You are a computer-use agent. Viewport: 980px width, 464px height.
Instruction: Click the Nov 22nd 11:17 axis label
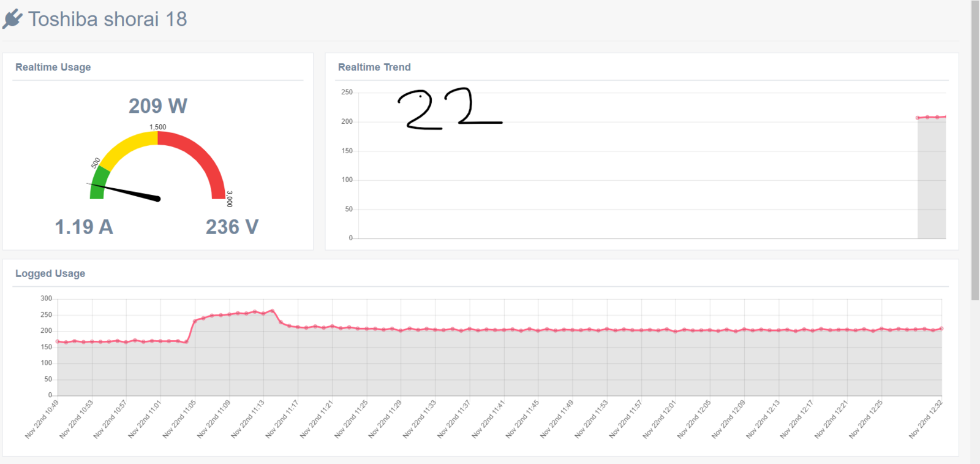282,419
